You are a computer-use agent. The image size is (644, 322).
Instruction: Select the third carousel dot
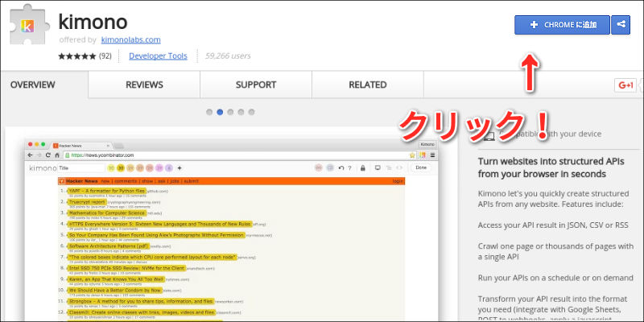tap(230, 112)
